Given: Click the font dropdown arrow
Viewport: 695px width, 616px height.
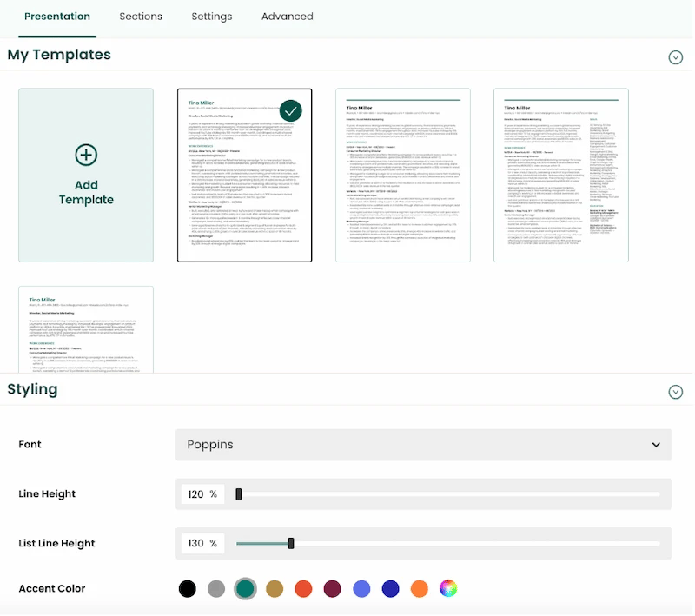Looking at the screenshot, I should point(656,445).
